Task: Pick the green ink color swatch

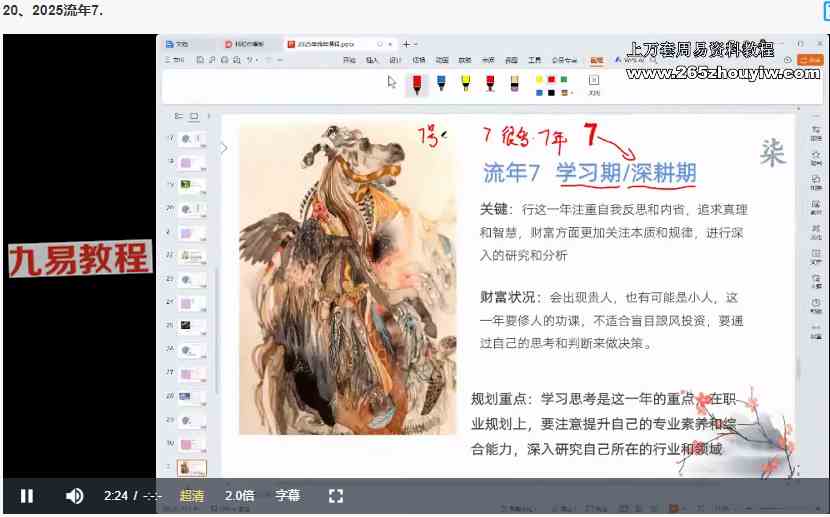Action: coord(563,79)
